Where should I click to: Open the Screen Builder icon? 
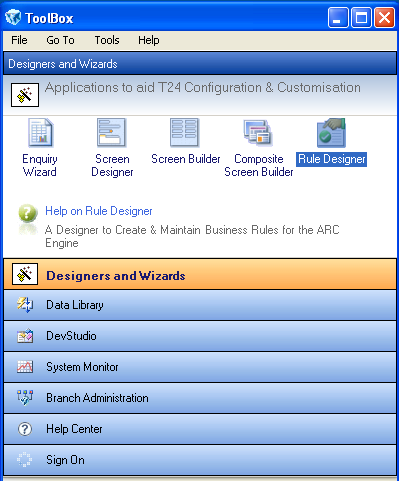(x=184, y=133)
